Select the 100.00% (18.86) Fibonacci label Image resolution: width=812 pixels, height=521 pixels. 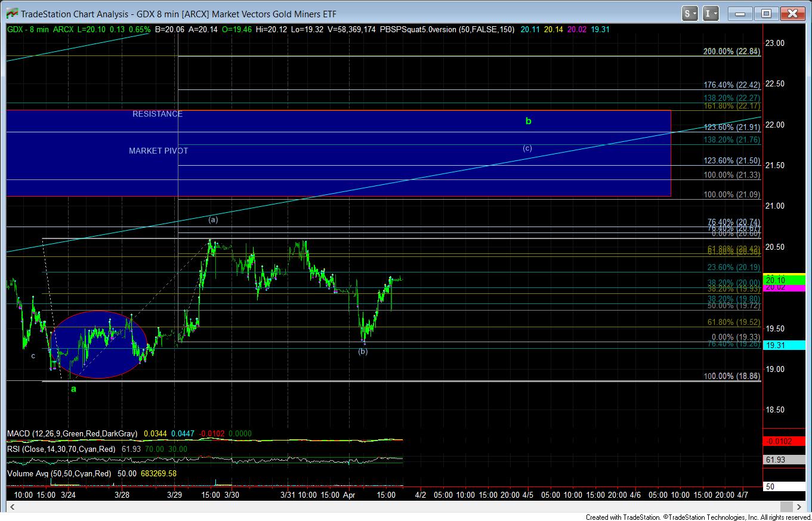tap(731, 376)
